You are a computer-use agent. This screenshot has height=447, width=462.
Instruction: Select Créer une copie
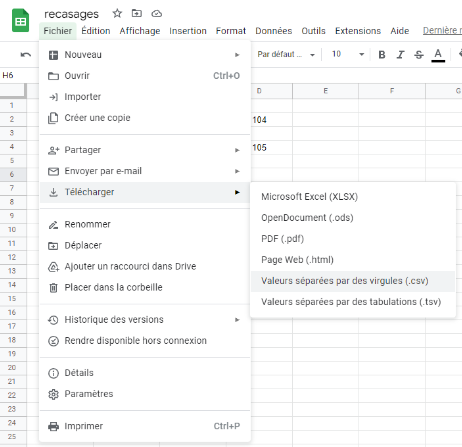(145, 118)
